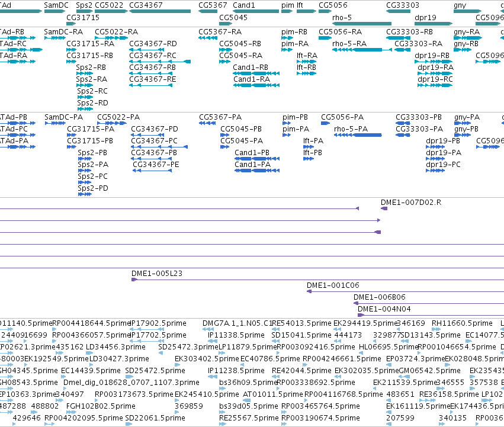Image resolution: width=504 pixels, height=427 pixels.
Task: Click the Cand1 gene label
Action: [x=243, y=5]
